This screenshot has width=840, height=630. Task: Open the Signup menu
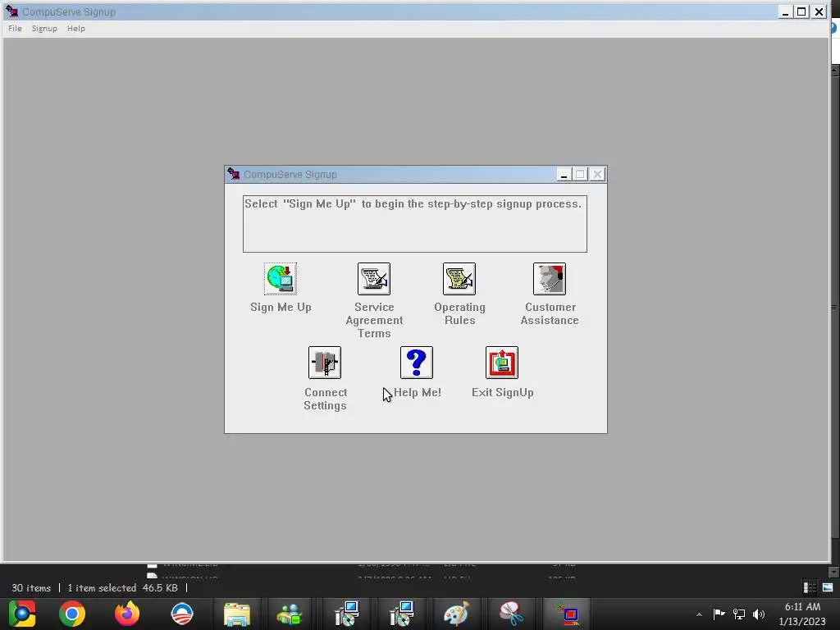[x=44, y=29]
